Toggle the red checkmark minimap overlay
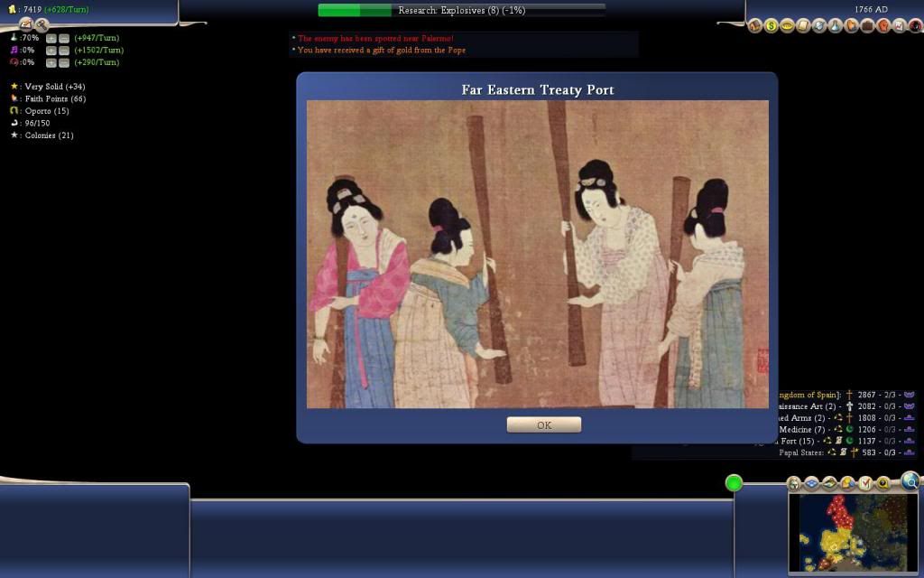This screenshot has height=578, width=924. tap(865, 483)
